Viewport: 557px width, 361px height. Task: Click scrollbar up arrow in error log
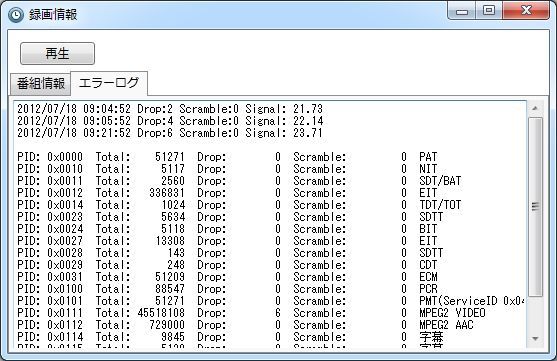click(535, 108)
